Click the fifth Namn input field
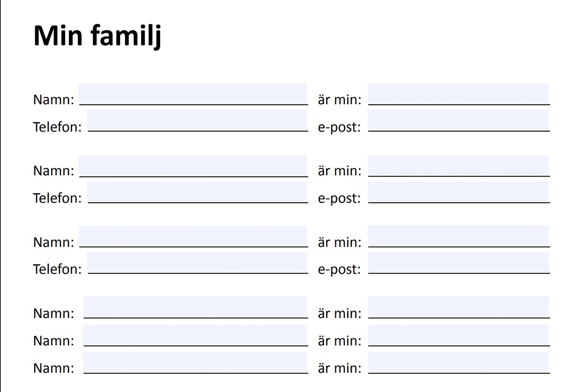The image size is (588, 392). coord(195,335)
